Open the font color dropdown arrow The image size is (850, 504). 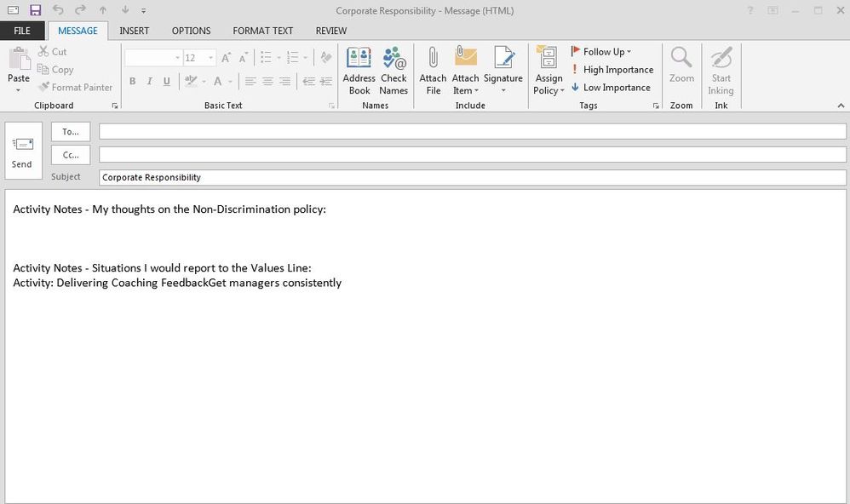[x=231, y=82]
